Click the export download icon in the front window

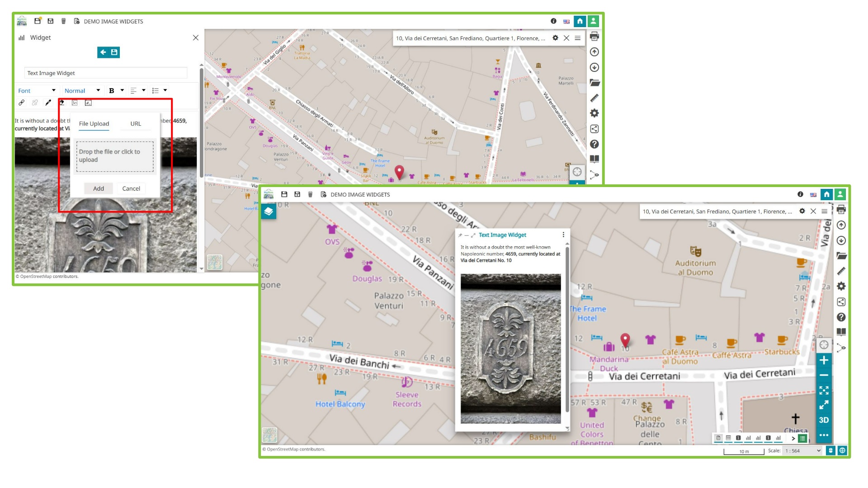[841, 240]
